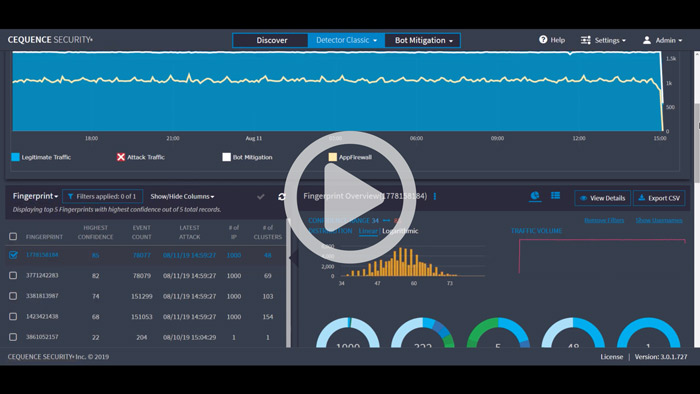Click the View Details button
Screen dimensions: 700x394
(x=602, y=198)
